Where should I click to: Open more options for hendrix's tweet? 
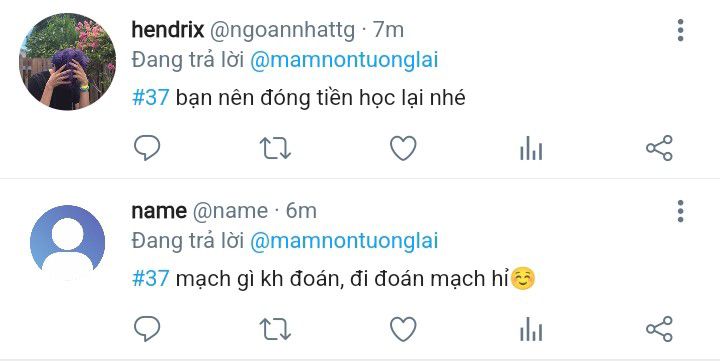681,30
